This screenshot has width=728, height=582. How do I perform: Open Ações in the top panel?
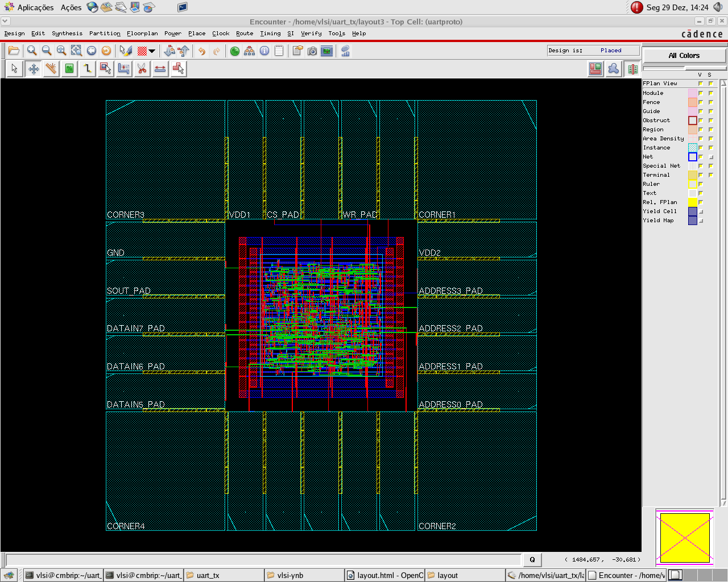tap(71, 7)
